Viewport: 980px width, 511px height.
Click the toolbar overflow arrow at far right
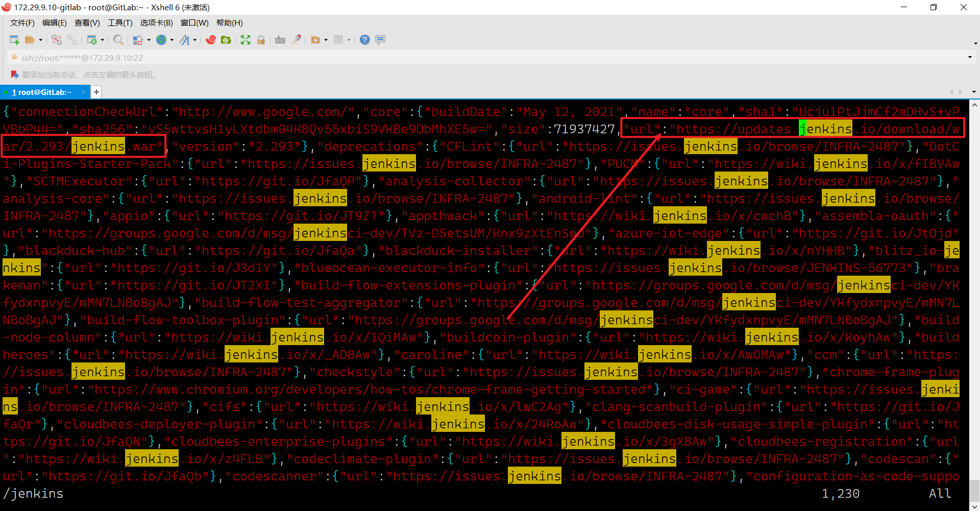[x=975, y=43]
